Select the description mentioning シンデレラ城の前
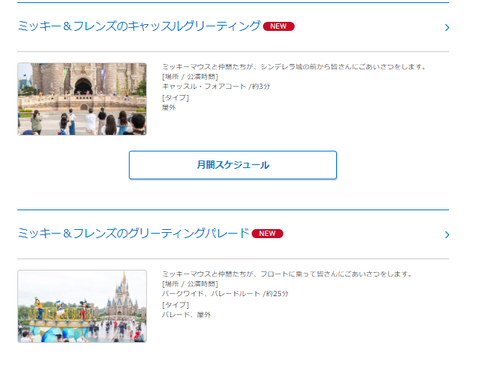The height and width of the screenshot is (367, 480). (294, 67)
